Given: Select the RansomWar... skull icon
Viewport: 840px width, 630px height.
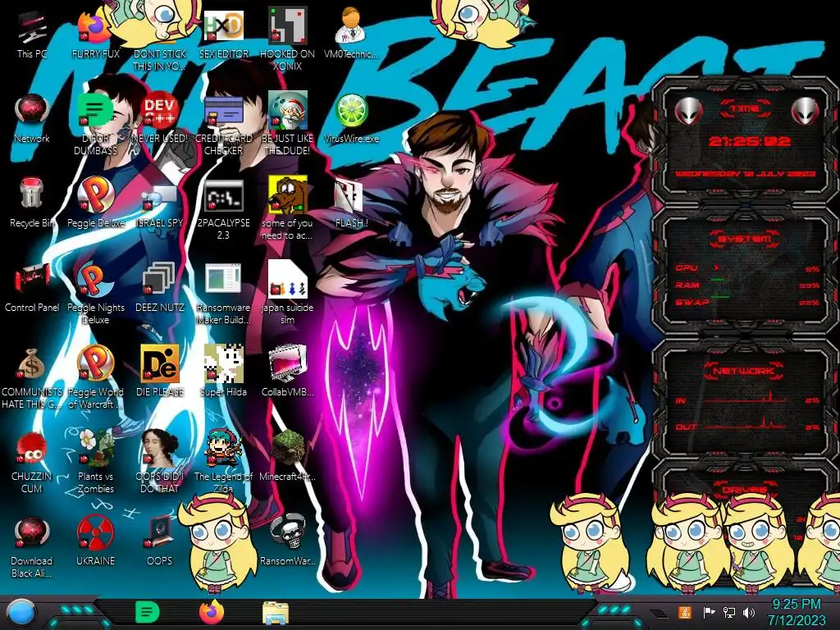Looking at the screenshot, I should pos(287,541).
